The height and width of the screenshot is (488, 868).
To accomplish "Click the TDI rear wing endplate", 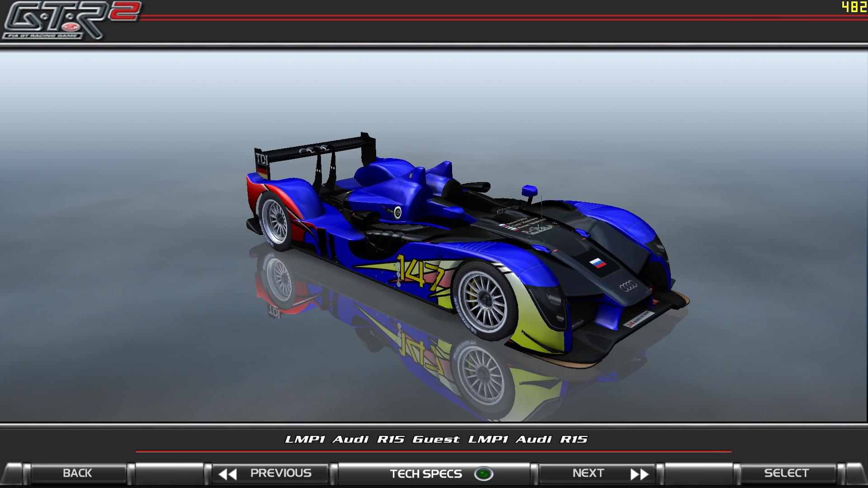I will click(262, 159).
